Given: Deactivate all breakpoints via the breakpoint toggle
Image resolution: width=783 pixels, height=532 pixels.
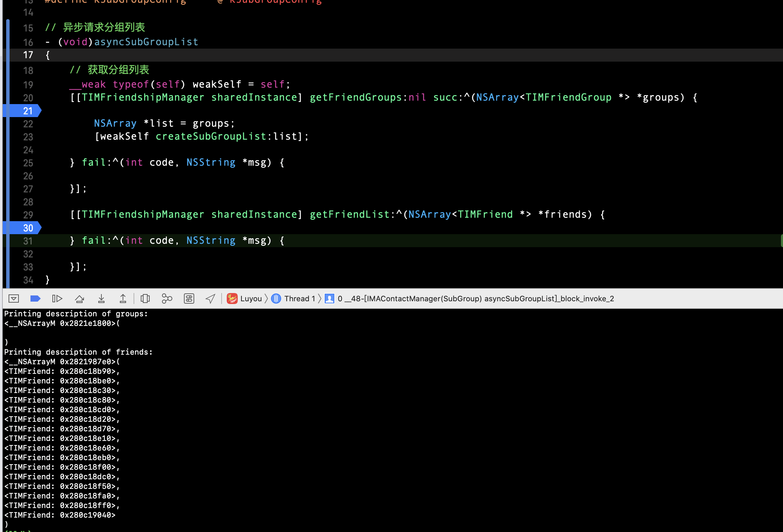Looking at the screenshot, I should tap(35, 299).
